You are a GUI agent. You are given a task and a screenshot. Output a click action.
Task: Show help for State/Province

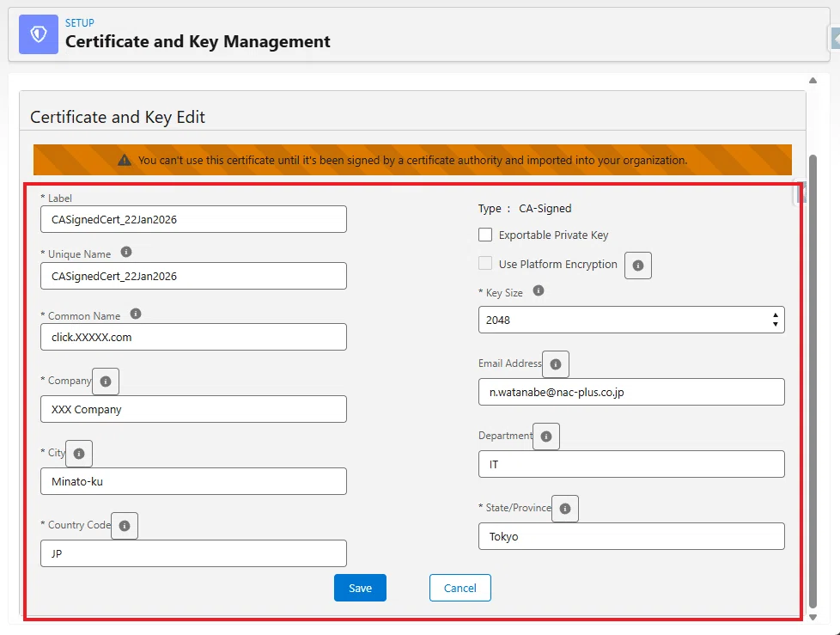565,509
